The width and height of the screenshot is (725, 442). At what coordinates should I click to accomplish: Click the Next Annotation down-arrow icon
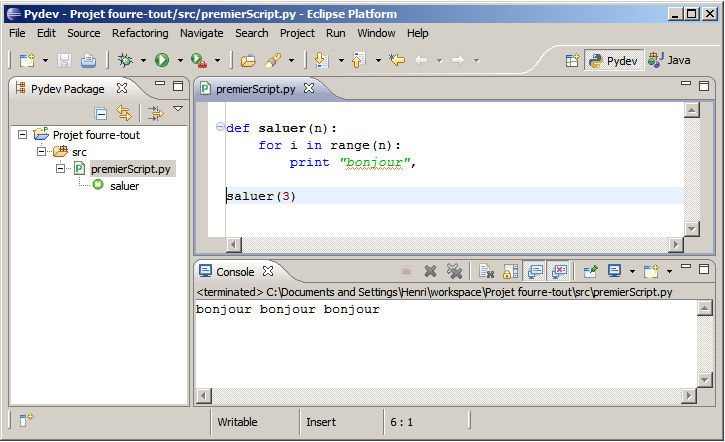pos(321,60)
